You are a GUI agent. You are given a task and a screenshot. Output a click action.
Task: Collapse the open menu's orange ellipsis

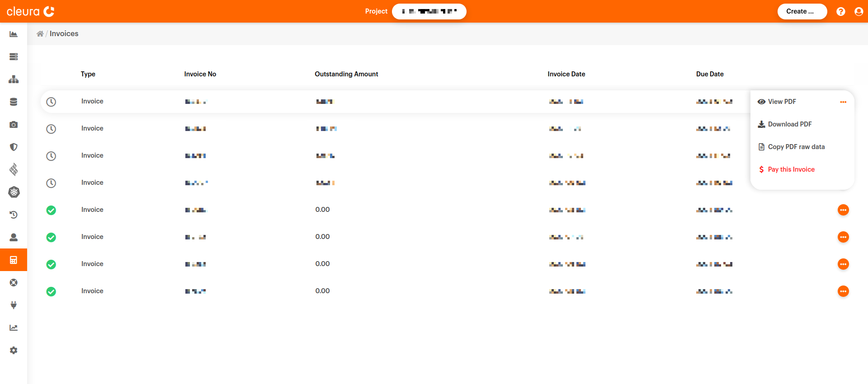click(843, 102)
